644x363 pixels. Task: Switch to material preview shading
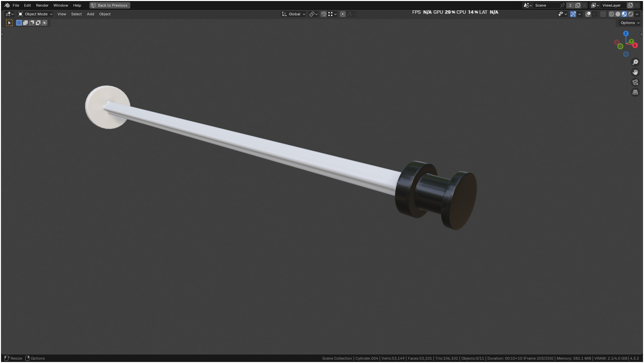coord(624,14)
